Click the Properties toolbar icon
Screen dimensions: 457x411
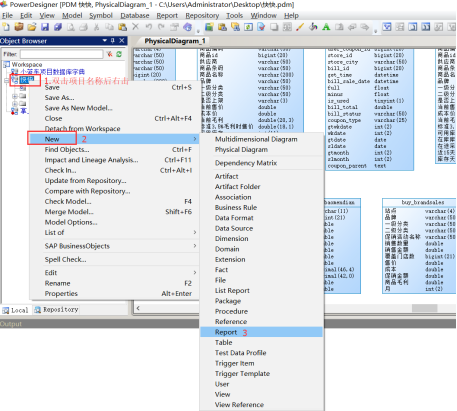click(x=174, y=27)
